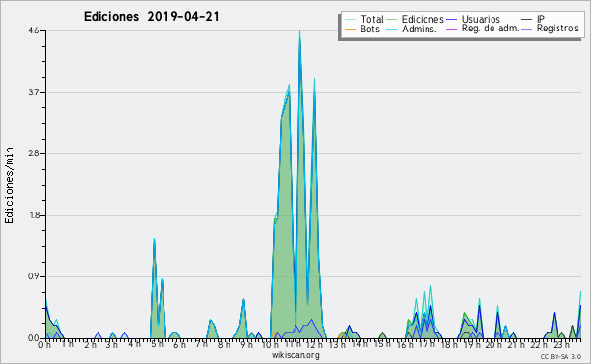Click the chart title 'Ediciones 2019-04-21'
This screenshot has height=364, width=591.
tap(151, 17)
